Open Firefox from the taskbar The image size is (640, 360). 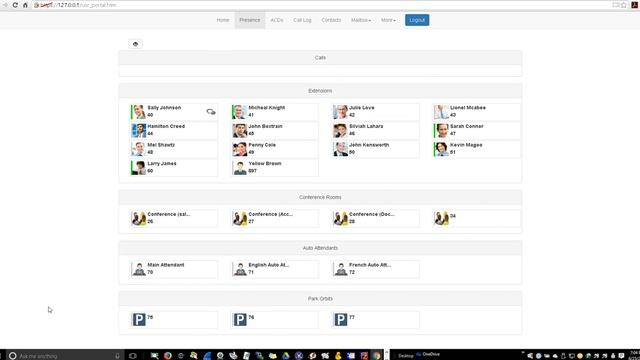[168, 356]
